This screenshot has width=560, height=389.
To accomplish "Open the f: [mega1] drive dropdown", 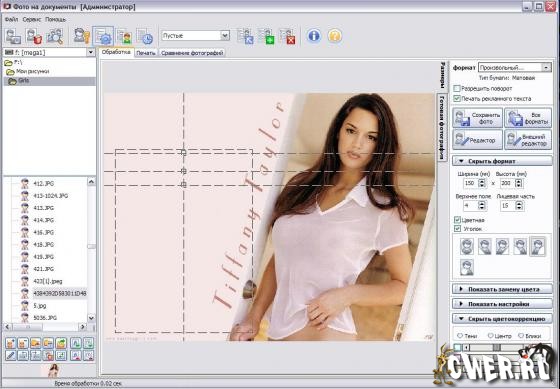I will 90,53.
